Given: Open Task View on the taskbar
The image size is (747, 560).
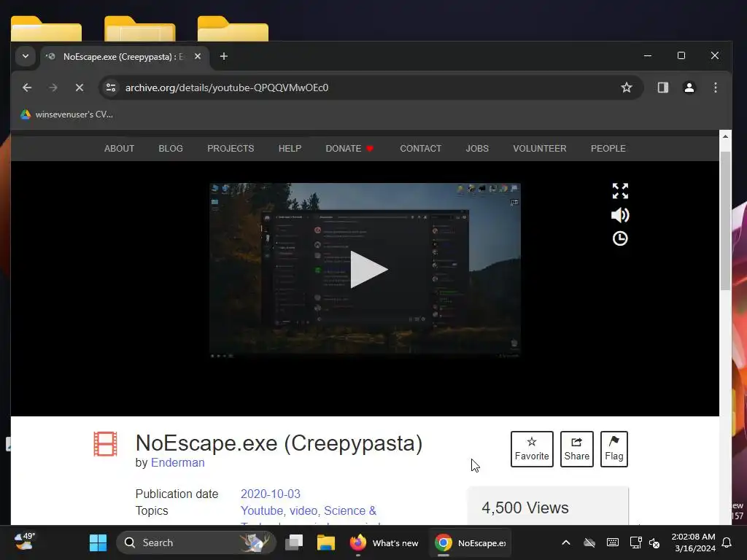Looking at the screenshot, I should pos(293,542).
